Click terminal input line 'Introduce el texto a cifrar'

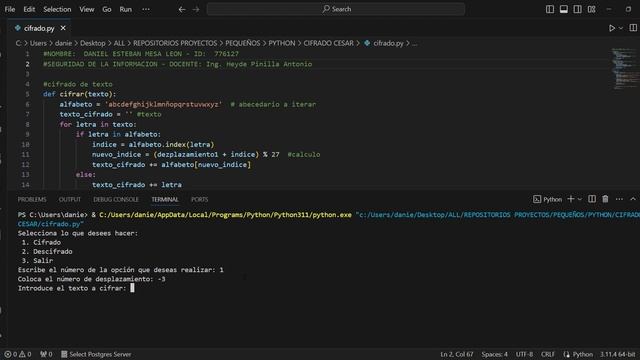tap(76, 288)
